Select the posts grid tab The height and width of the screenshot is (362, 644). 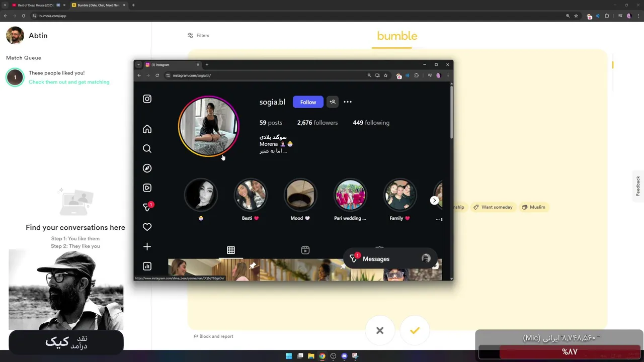click(231, 250)
